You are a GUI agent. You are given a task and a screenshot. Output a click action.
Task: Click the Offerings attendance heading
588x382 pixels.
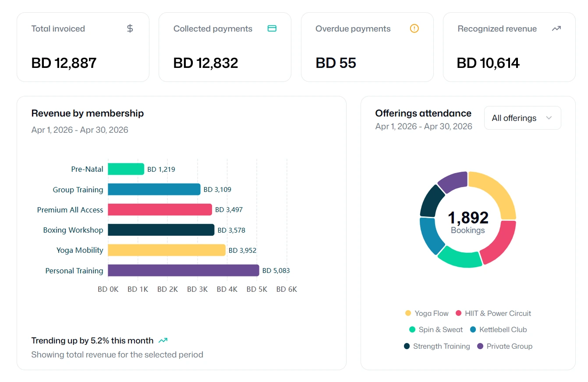(x=423, y=113)
